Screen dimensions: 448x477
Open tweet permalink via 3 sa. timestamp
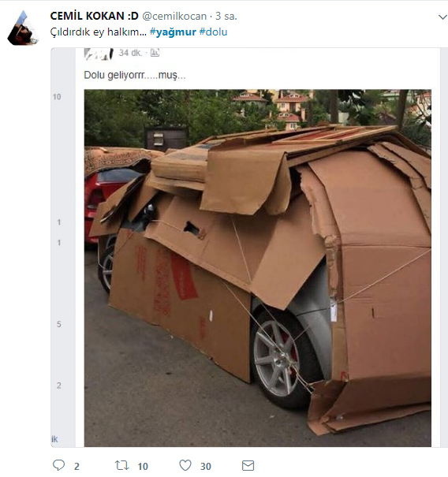click(226, 16)
